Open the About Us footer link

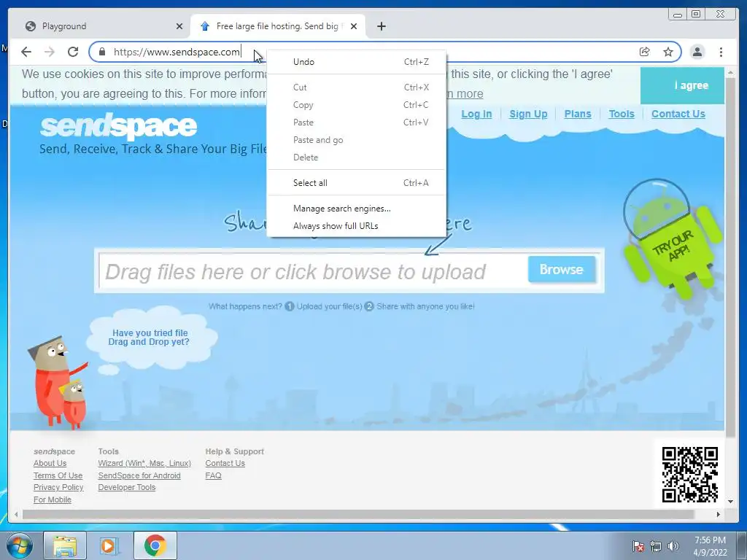pos(50,463)
